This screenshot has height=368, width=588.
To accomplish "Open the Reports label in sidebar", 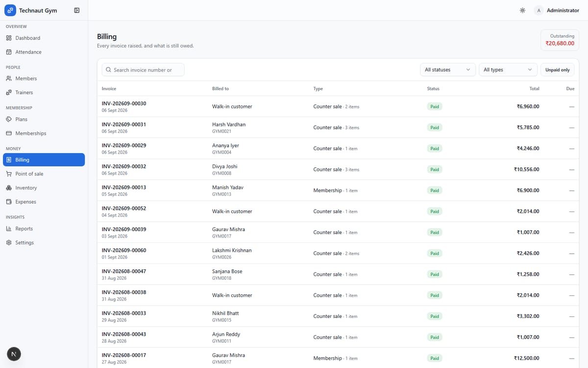I will tap(24, 229).
